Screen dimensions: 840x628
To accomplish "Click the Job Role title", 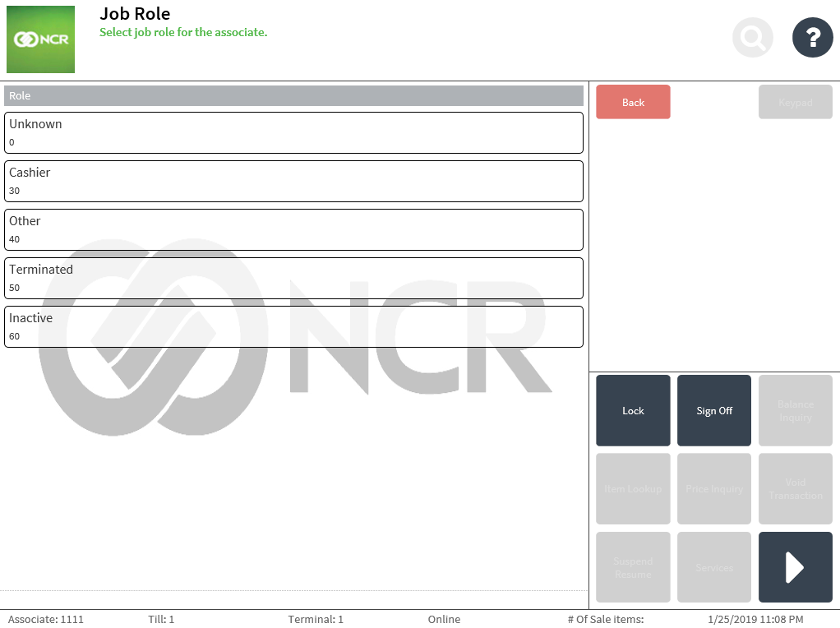I will pyautogui.click(x=135, y=13).
